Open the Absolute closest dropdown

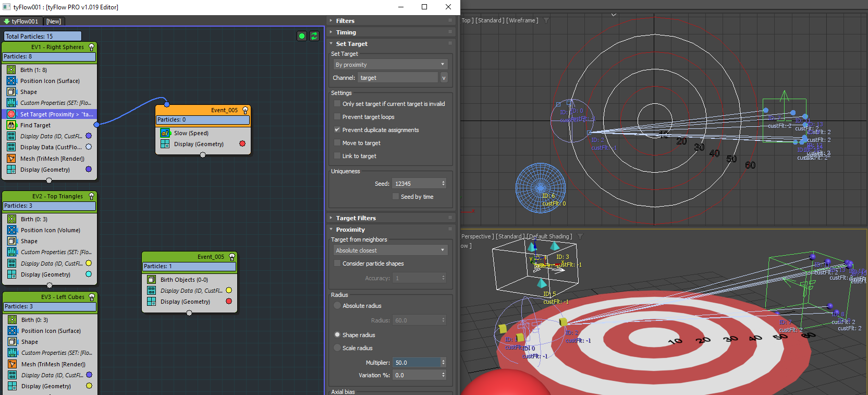tap(390, 250)
